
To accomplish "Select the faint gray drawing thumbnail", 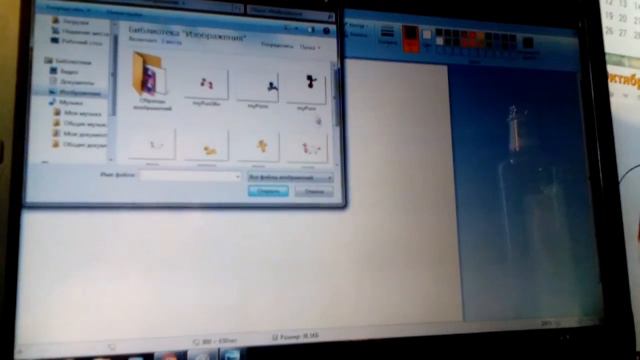I will (x=152, y=146).
